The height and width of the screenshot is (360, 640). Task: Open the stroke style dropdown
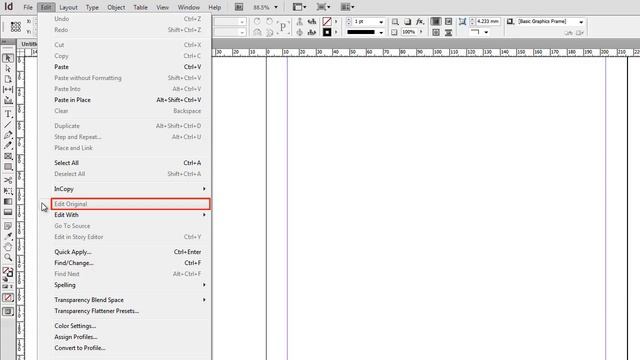click(x=381, y=32)
